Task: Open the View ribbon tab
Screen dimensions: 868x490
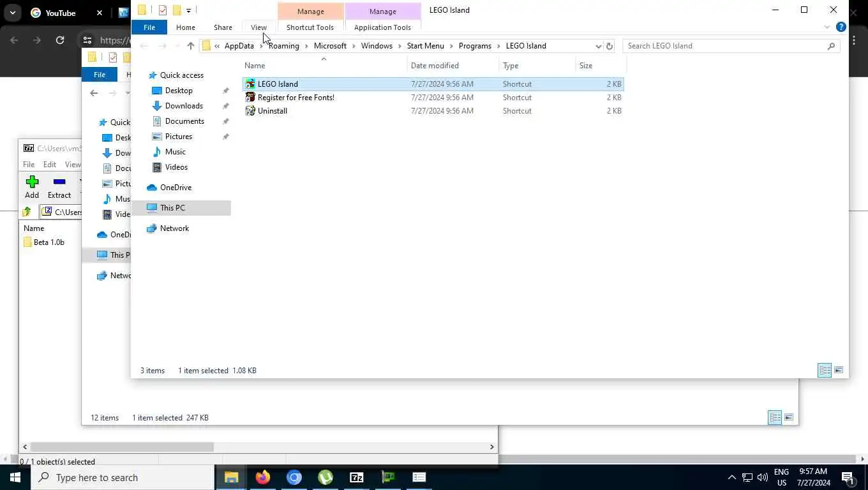Action: pos(258,27)
